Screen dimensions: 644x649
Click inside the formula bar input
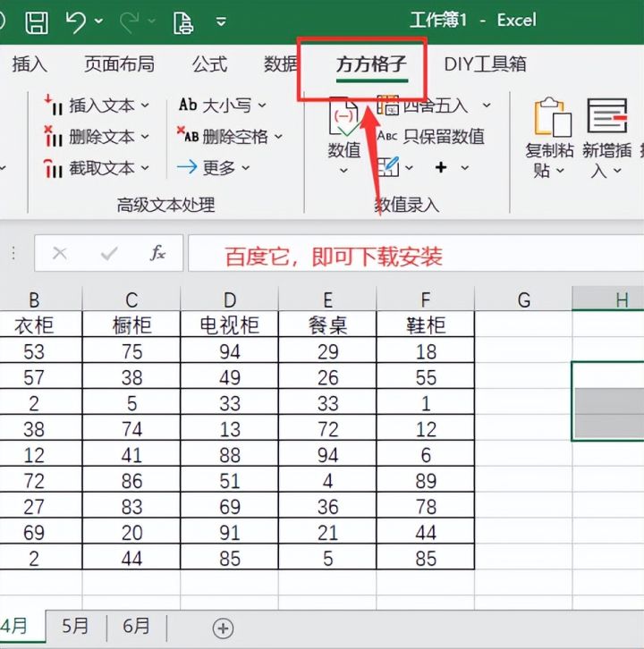click(x=416, y=253)
